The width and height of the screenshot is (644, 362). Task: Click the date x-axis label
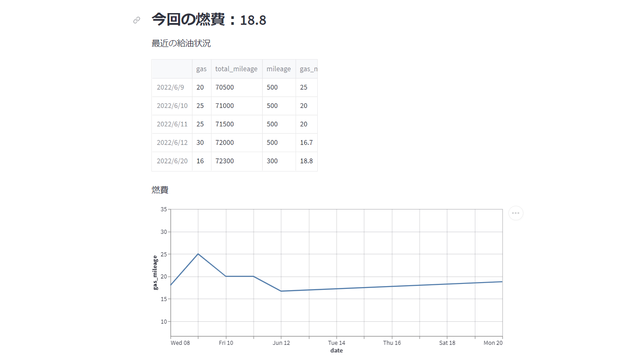pos(336,350)
